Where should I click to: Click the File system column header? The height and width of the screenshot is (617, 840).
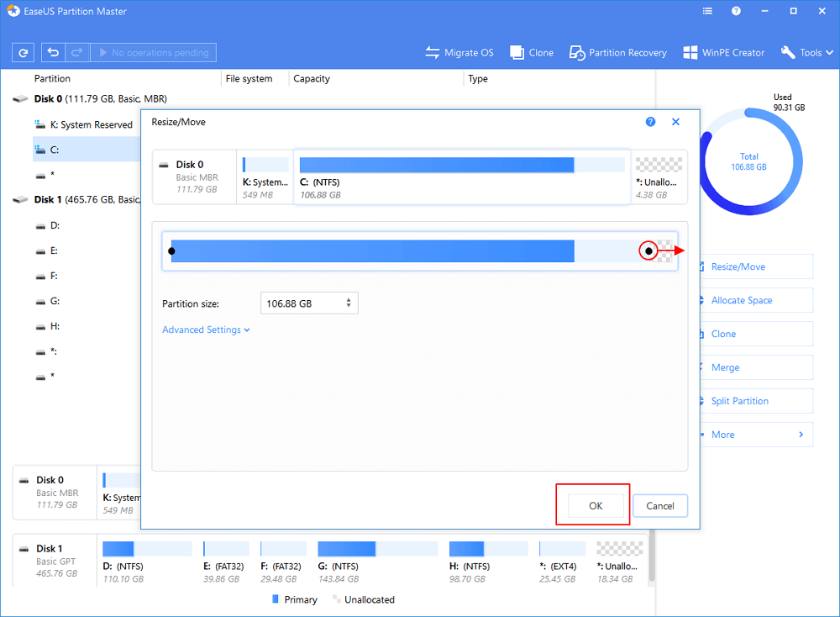coord(249,78)
